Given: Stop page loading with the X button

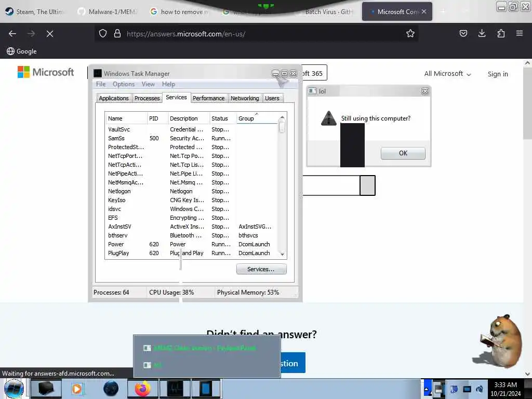Looking at the screenshot, I should pos(50,34).
